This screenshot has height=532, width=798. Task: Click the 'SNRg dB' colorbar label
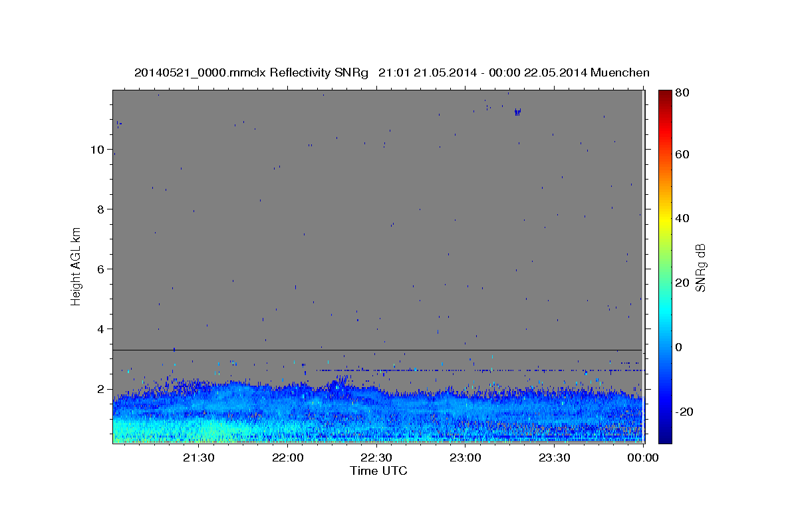701,266
